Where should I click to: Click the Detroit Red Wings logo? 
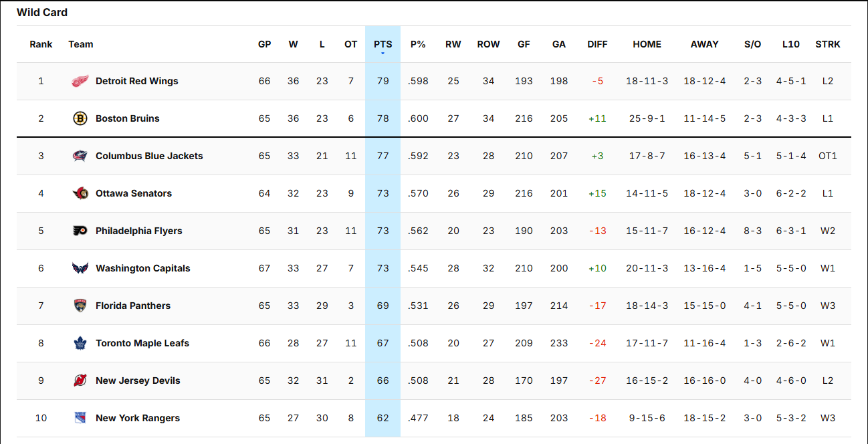80,81
